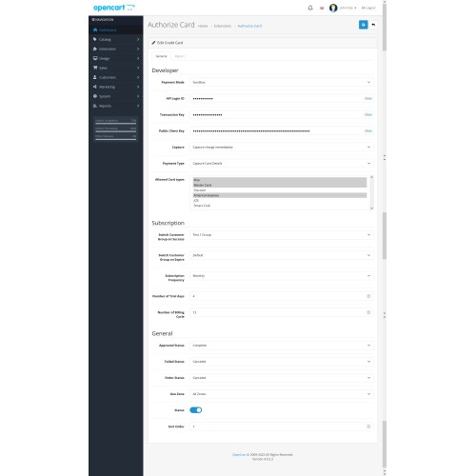Click the Number of Trial days field
This screenshot has height=476, width=476.
click(x=282, y=296)
